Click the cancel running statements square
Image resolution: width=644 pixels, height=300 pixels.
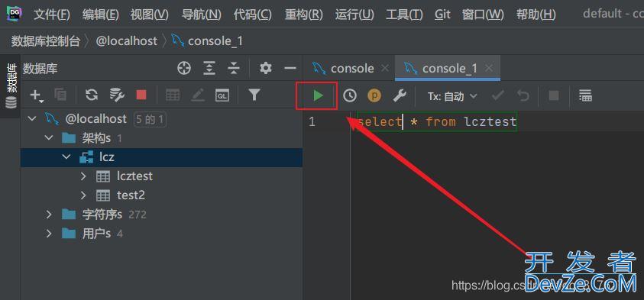(554, 96)
